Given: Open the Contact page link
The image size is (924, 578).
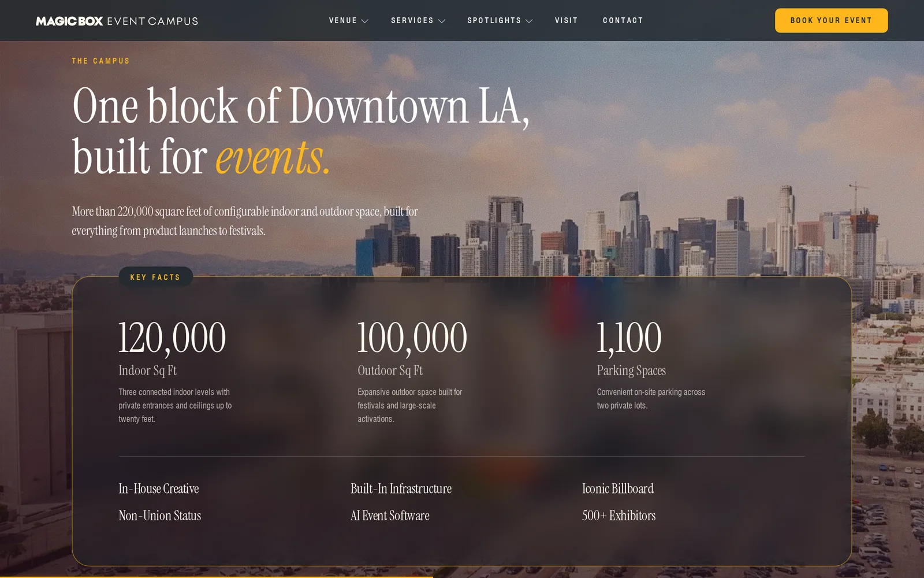Looking at the screenshot, I should point(623,21).
